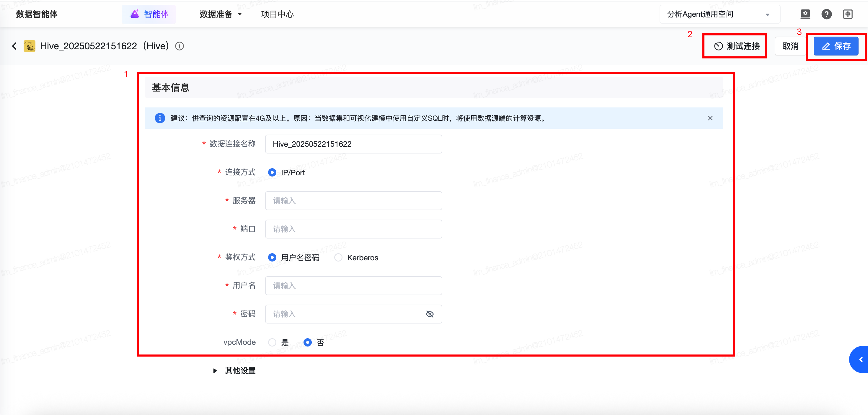Open the settings monitor icon in header

805,14
